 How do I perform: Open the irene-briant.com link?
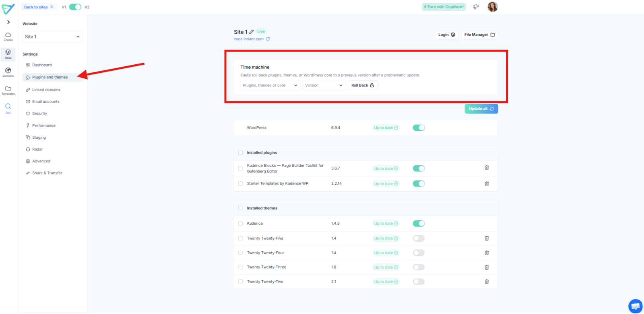click(x=248, y=39)
